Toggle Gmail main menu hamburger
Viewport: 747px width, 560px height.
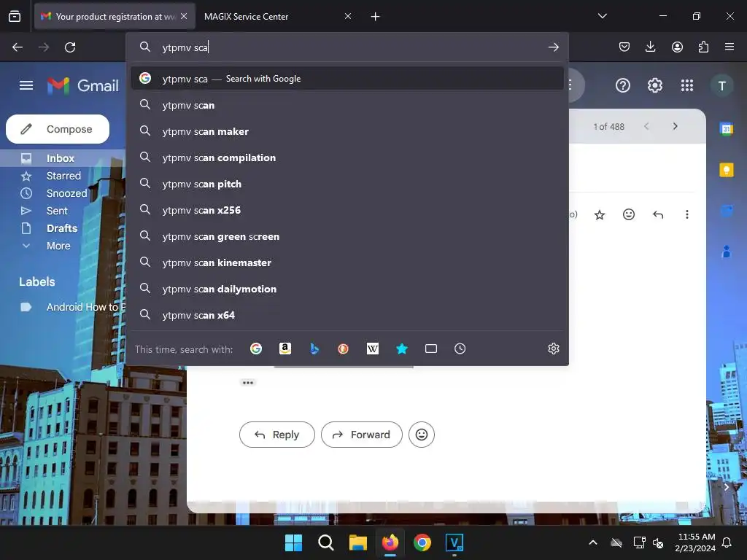(x=26, y=86)
